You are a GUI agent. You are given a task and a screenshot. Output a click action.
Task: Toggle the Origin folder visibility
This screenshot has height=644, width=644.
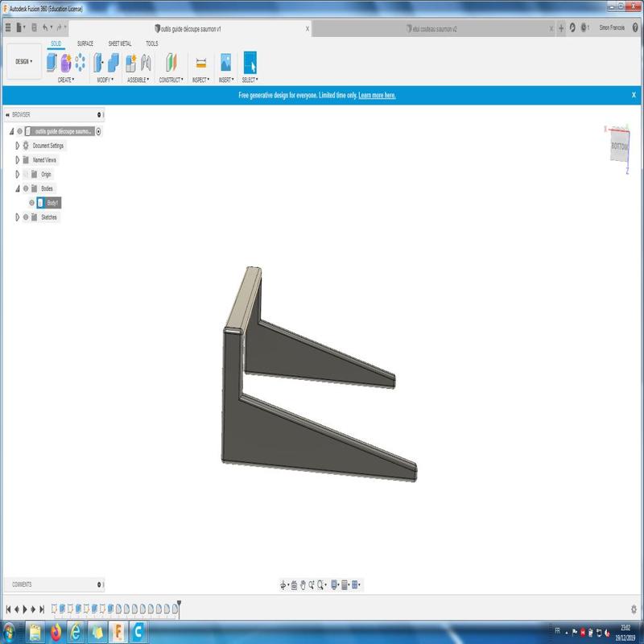26,174
